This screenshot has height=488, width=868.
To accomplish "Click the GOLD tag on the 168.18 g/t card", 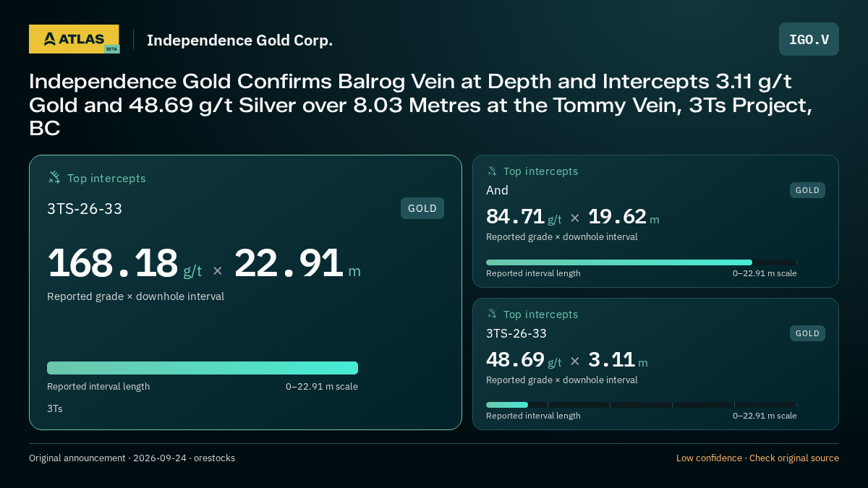I will (422, 208).
